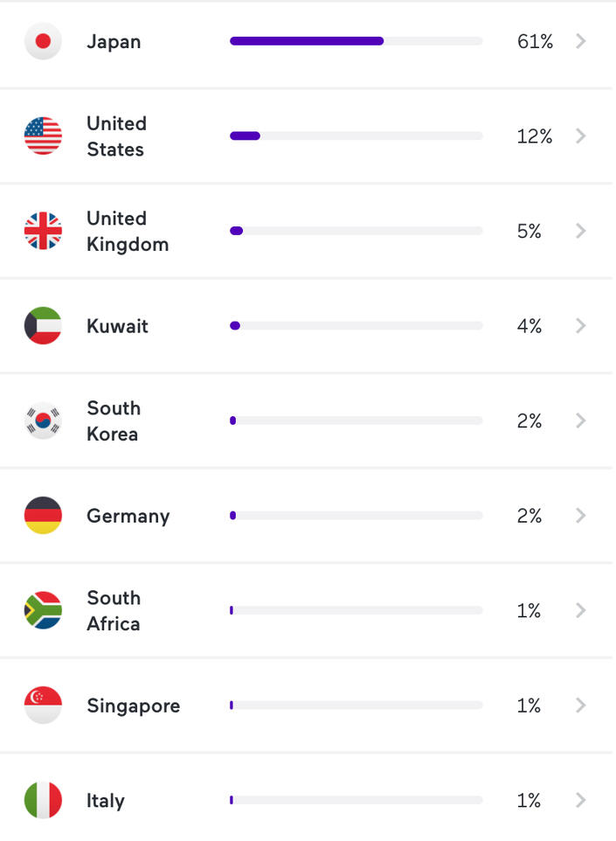Expand the United States row chevron
Screen dimensions: 616x841
[x=581, y=136]
